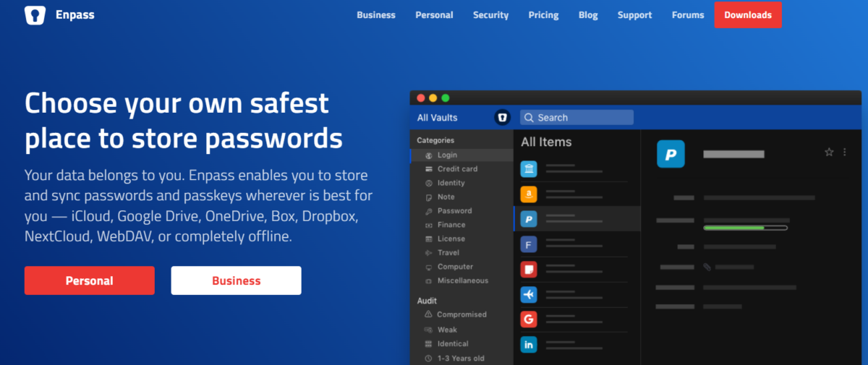
Task: Click the Miscellaneous icon in sidebar
Action: [x=429, y=280]
